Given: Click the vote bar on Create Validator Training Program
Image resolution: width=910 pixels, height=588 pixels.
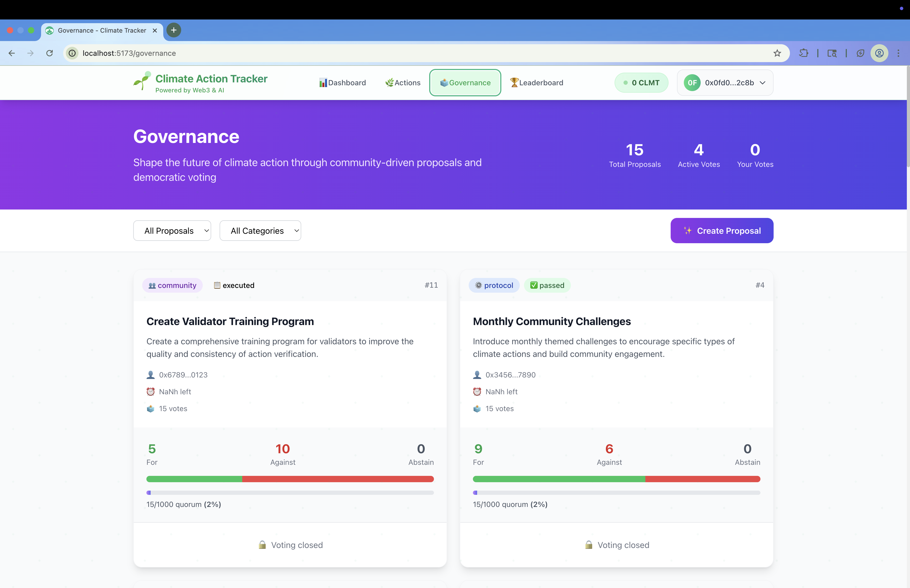Looking at the screenshot, I should click(290, 479).
